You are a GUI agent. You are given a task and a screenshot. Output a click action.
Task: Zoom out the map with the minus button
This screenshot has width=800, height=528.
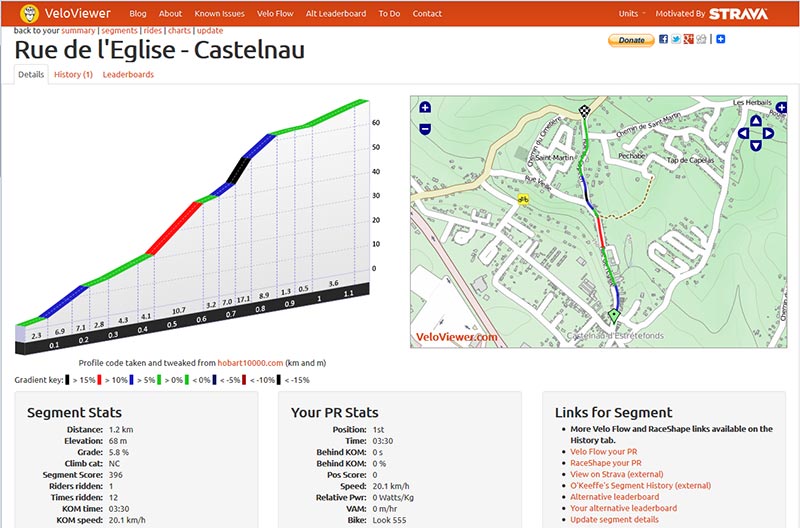[x=425, y=129]
